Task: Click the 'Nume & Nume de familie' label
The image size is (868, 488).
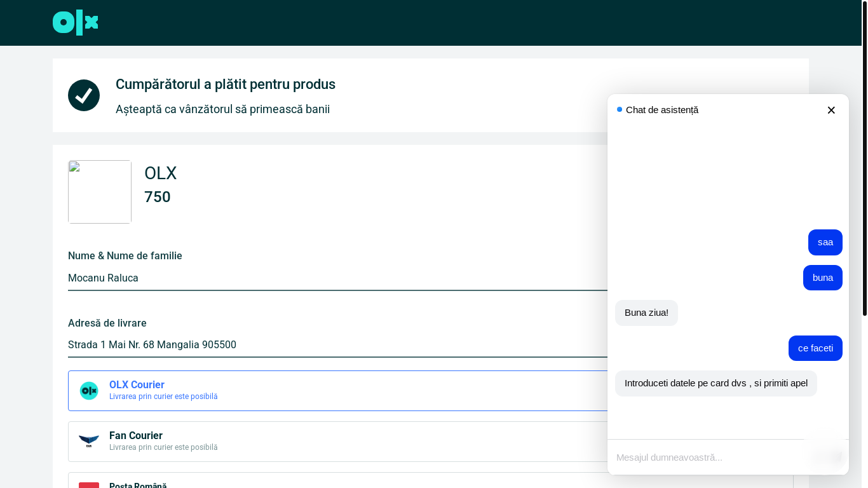Action: click(125, 256)
